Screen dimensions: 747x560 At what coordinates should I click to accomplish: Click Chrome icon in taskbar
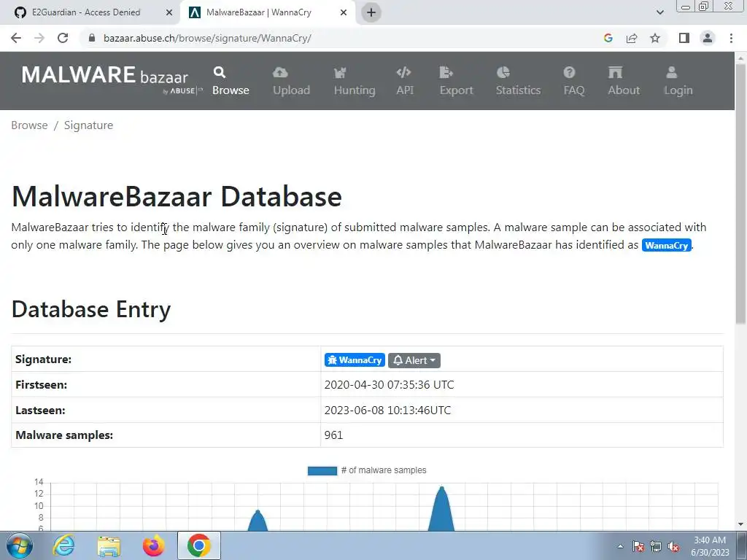tap(199, 545)
